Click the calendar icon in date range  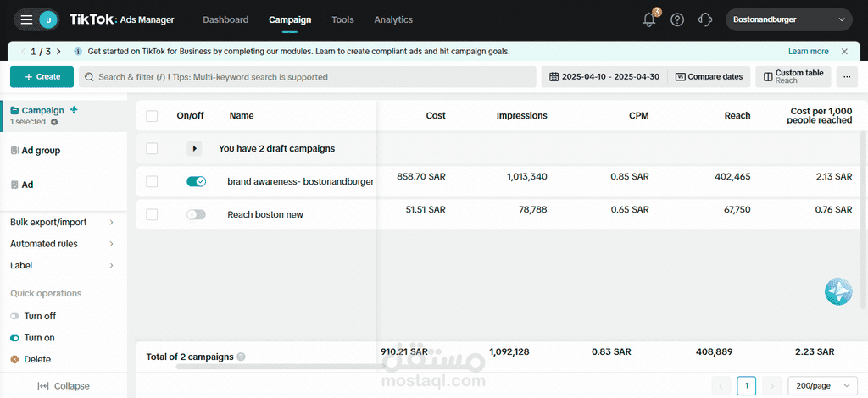[x=554, y=77]
